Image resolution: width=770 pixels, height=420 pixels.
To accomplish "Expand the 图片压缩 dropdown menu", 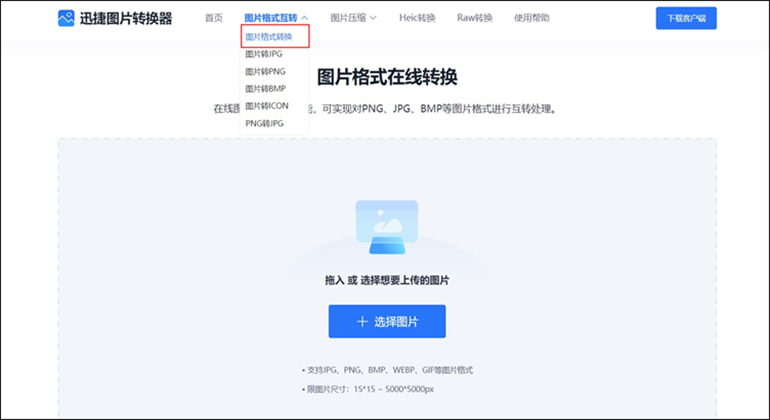I will pyautogui.click(x=353, y=18).
